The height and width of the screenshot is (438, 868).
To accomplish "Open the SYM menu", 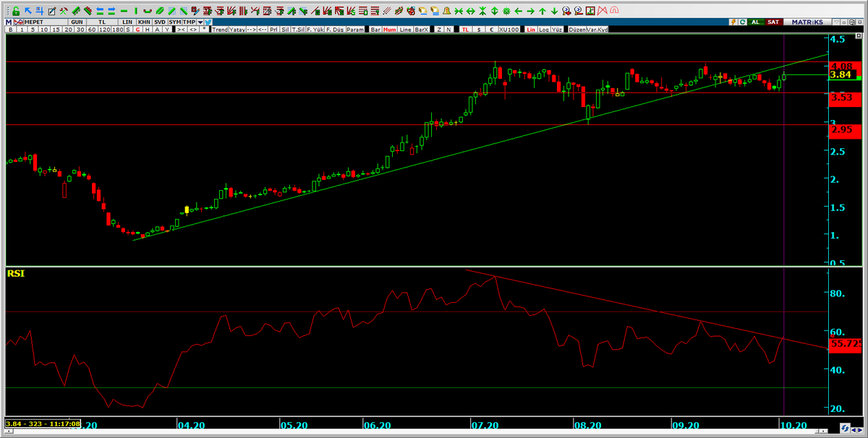I will tap(175, 22).
